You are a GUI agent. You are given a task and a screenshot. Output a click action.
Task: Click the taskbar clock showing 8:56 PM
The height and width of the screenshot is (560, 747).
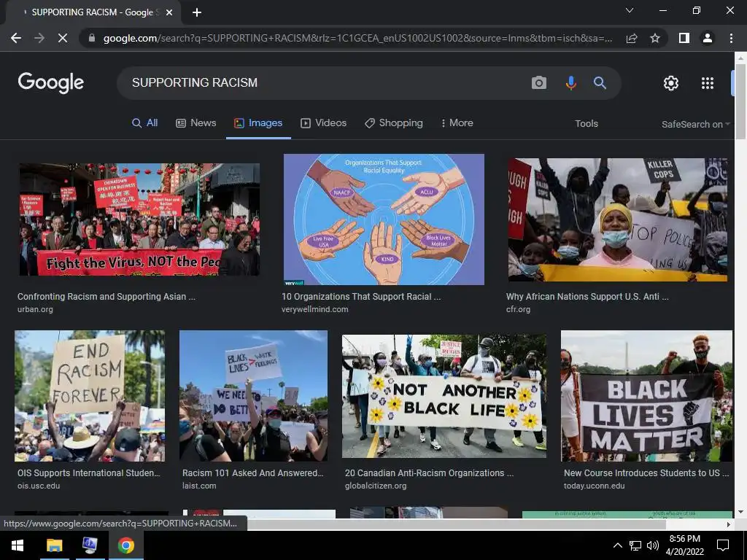pos(685,545)
